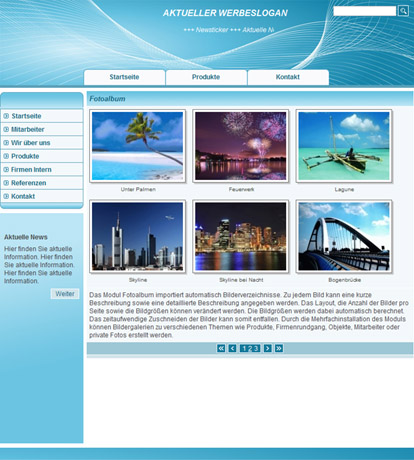Click the arrow icon beside Mitarbeiter

6,129
